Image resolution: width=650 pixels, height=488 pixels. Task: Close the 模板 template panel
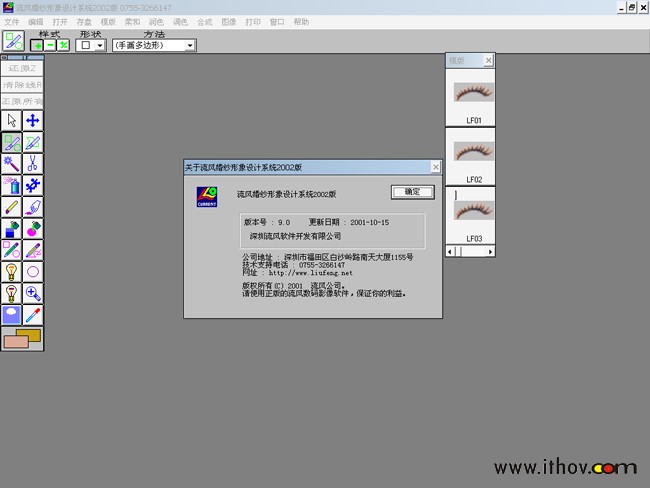click(489, 61)
